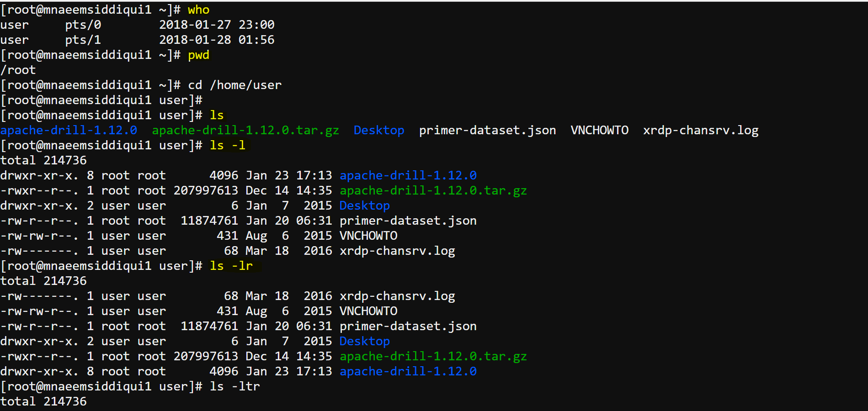Click primer-dataset.json in the first ls output
Image resolution: width=868 pixels, height=411 pixels.
click(487, 131)
